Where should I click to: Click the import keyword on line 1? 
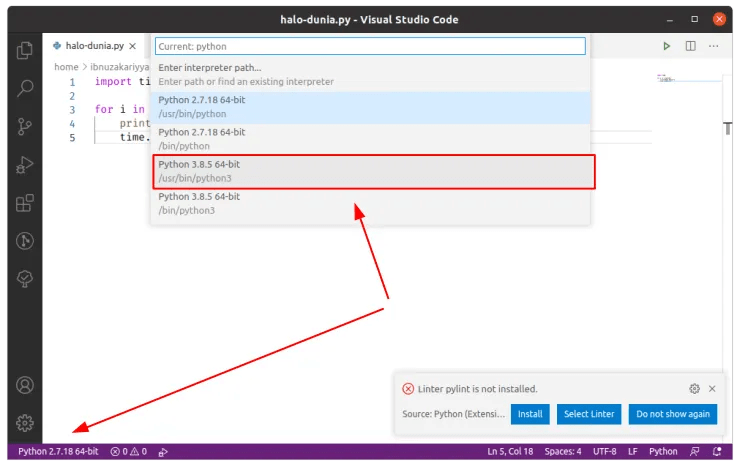(113, 81)
